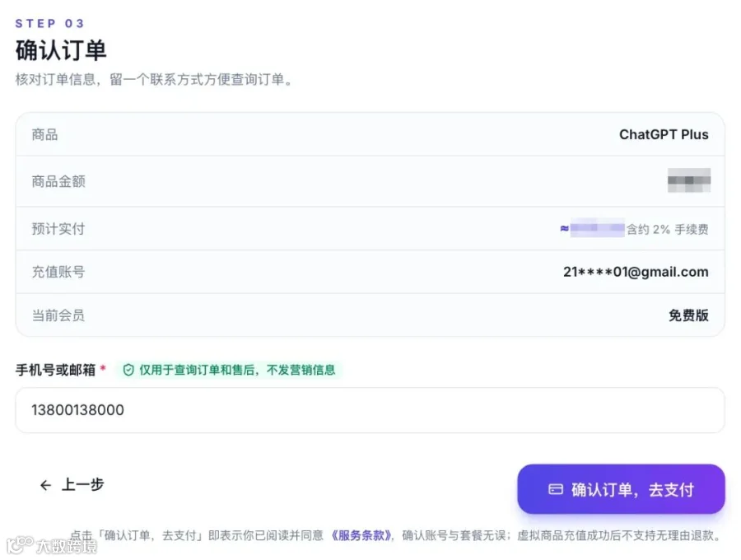Click the STEP 03 indicator text
The width and height of the screenshot is (741, 560).
pos(49,23)
